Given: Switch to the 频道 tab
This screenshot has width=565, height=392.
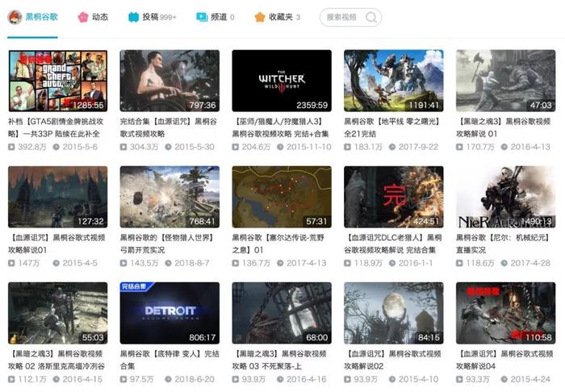Looking at the screenshot, I should click(x=216, y=17).
